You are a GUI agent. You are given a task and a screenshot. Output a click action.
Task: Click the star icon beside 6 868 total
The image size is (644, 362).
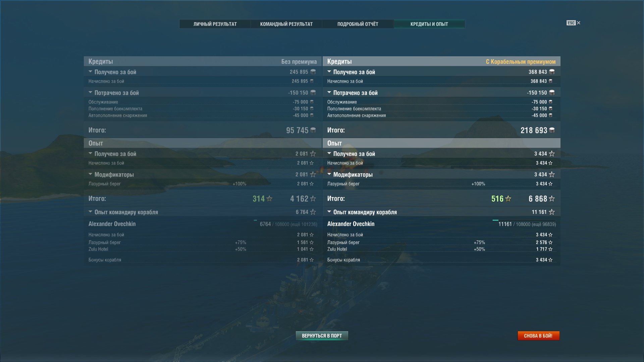[552, 198]
